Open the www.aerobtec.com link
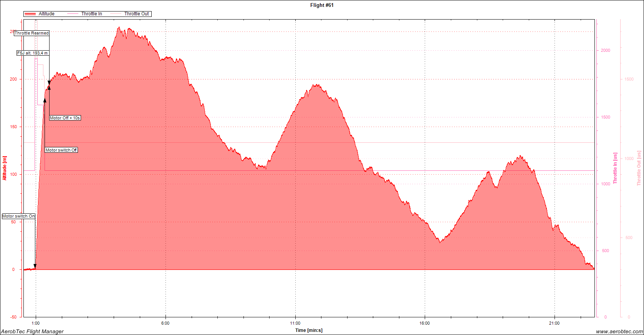The width and height of the screenshot is (644, 335). (619, 332)
